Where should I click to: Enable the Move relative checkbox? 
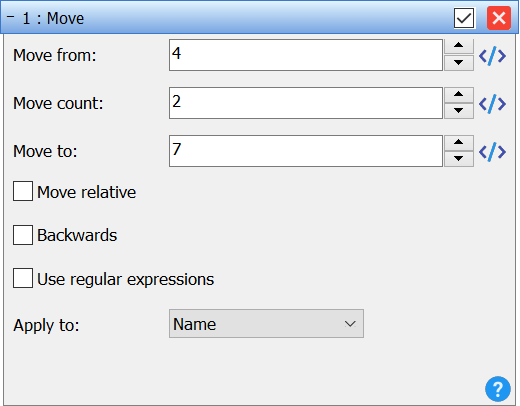tap(23, 191)
